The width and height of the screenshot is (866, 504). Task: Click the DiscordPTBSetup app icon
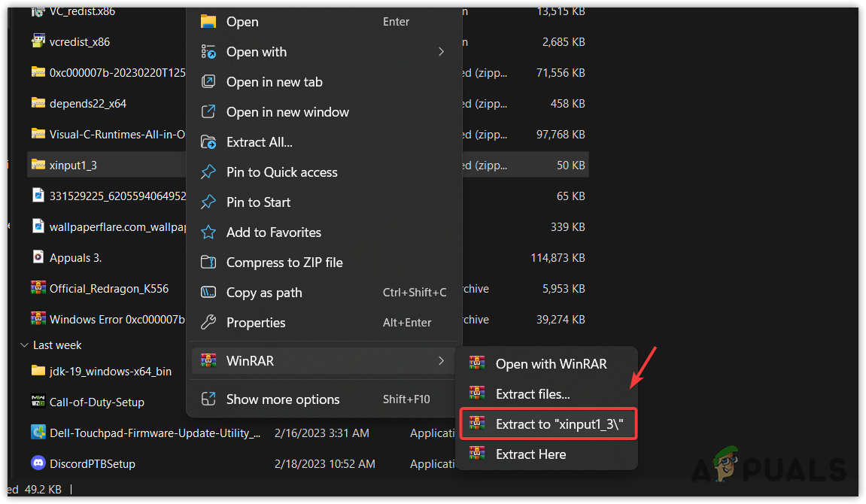(x=38, y=463)
